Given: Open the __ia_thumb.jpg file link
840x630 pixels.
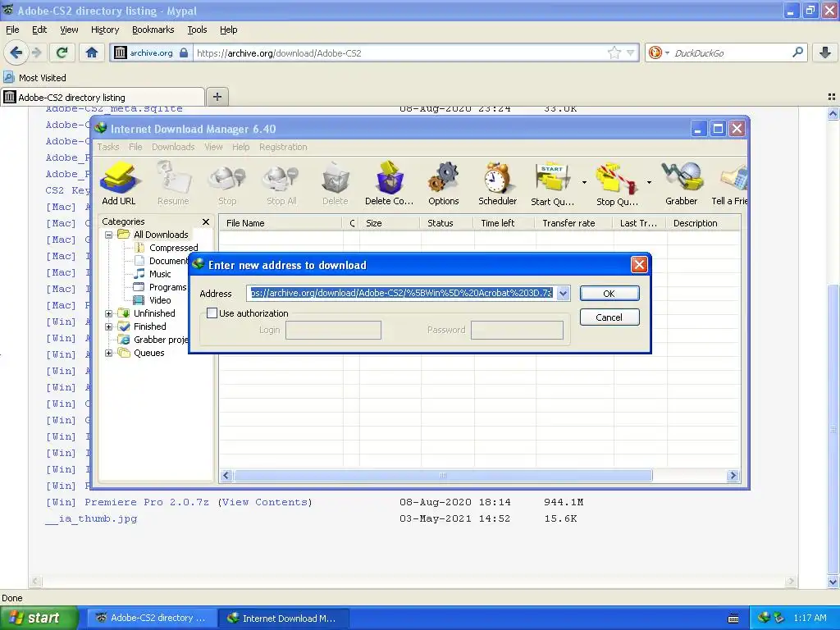Looking at the screenshot, I should click(x=91, y=518).
